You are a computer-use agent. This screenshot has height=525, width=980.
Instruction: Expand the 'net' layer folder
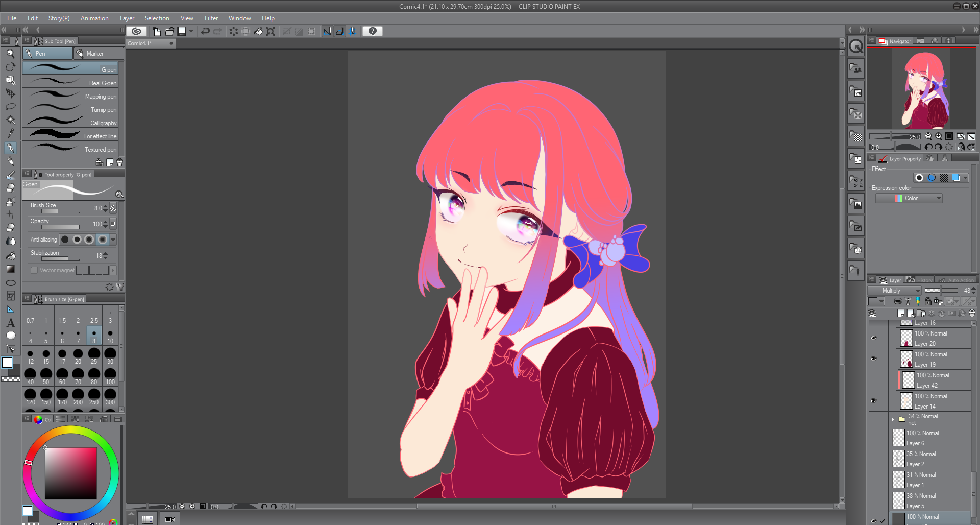[893, 419]
